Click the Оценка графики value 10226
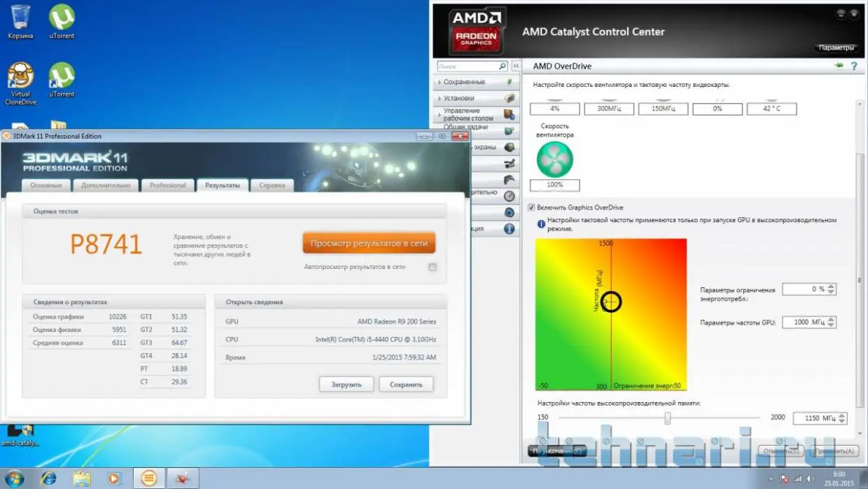This screenshot has width=868, height=489. (x=118, y=317)
